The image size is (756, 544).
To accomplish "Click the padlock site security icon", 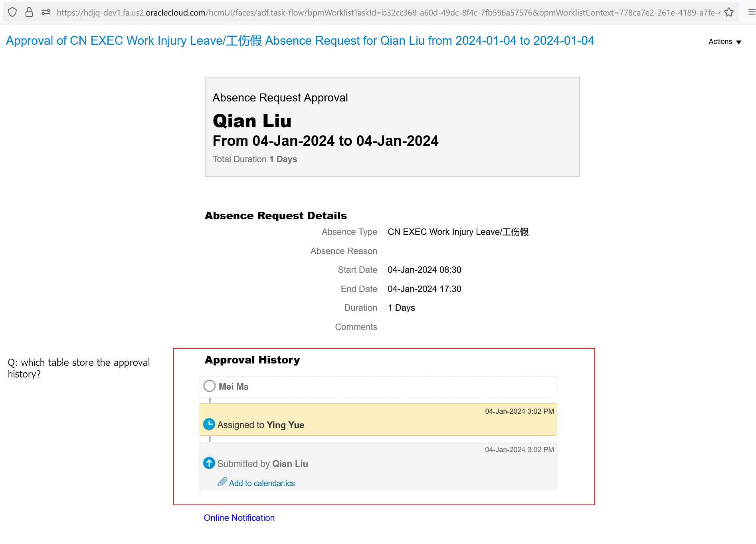I will (29, 12).
